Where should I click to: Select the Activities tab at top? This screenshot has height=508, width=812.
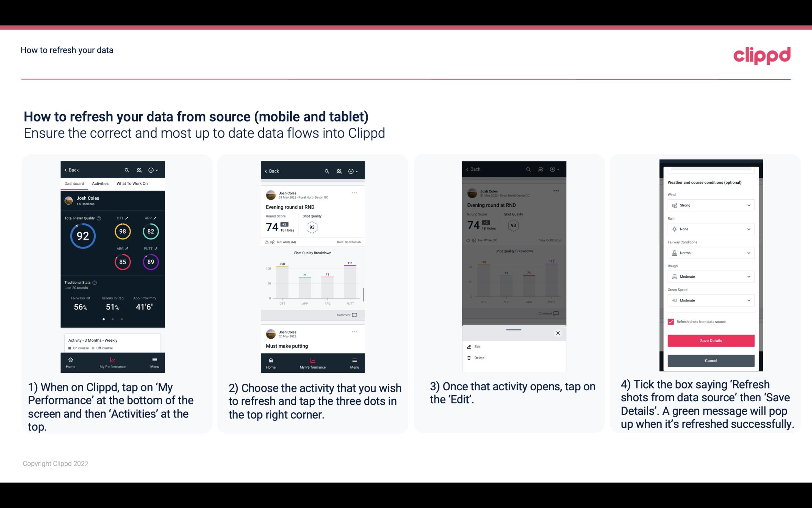click(x=100, y=183)
